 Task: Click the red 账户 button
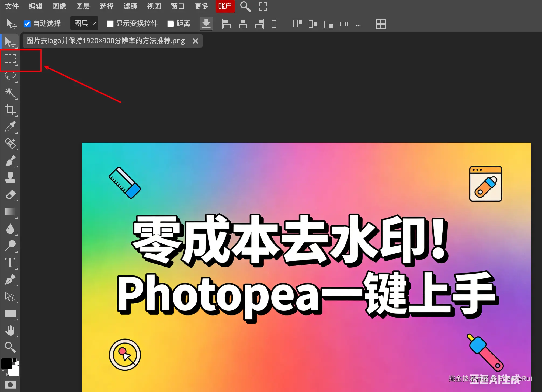click(x=225, y=6)
